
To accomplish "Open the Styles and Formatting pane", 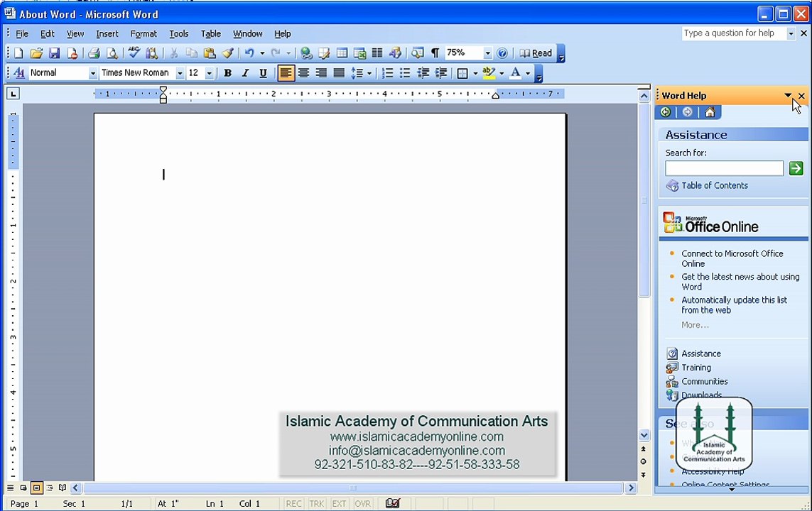I will (19, 73).
